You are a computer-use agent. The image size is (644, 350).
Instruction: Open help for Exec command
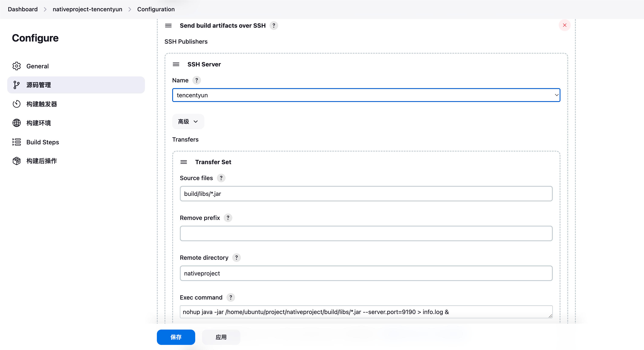click(231, 297)
